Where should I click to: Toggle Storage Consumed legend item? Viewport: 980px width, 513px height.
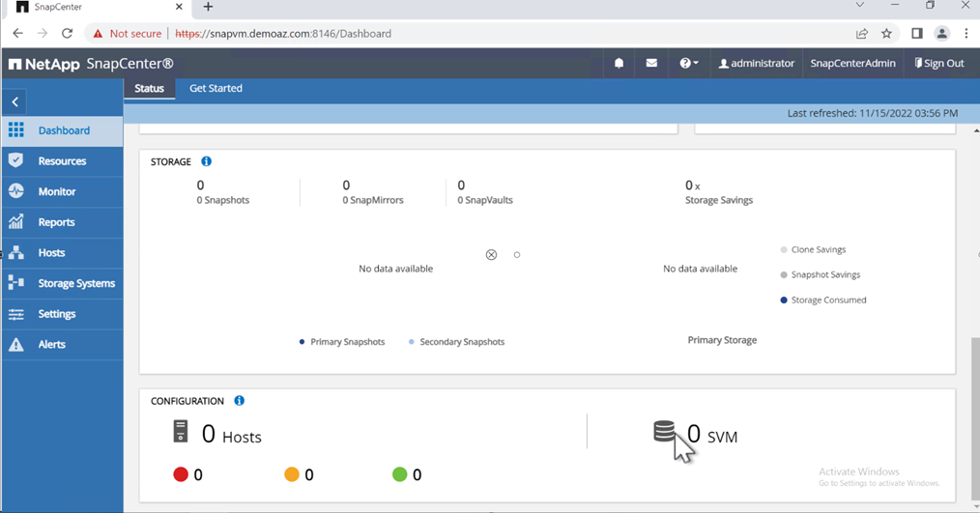(823, 299)
